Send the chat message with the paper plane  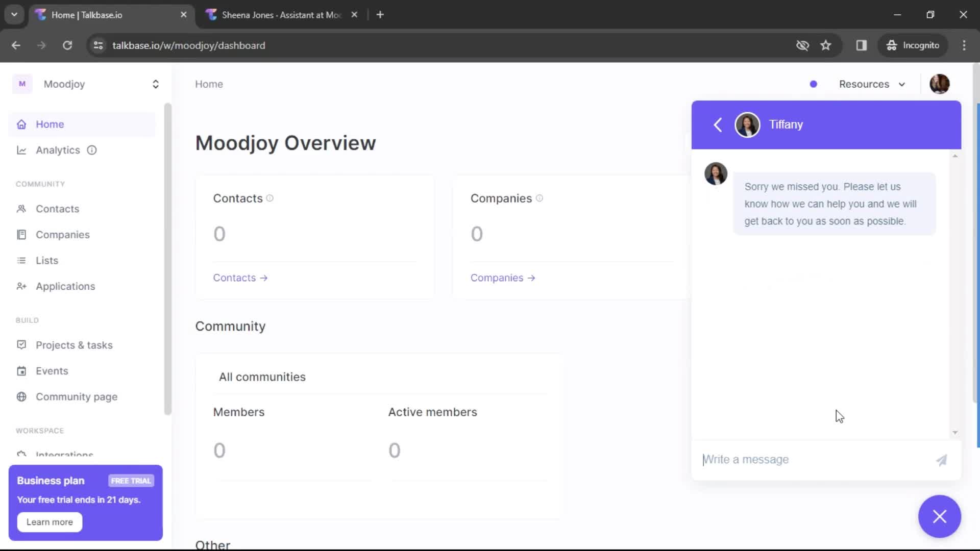pos(942,460)
